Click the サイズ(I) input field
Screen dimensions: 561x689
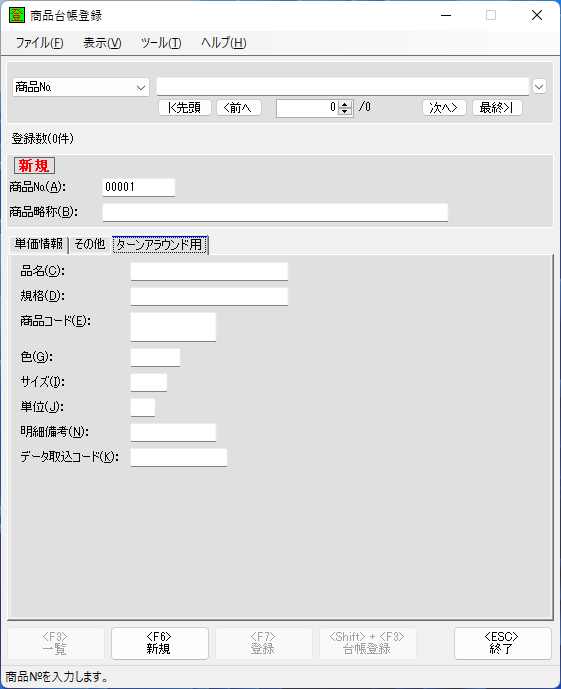click(148, 383)
